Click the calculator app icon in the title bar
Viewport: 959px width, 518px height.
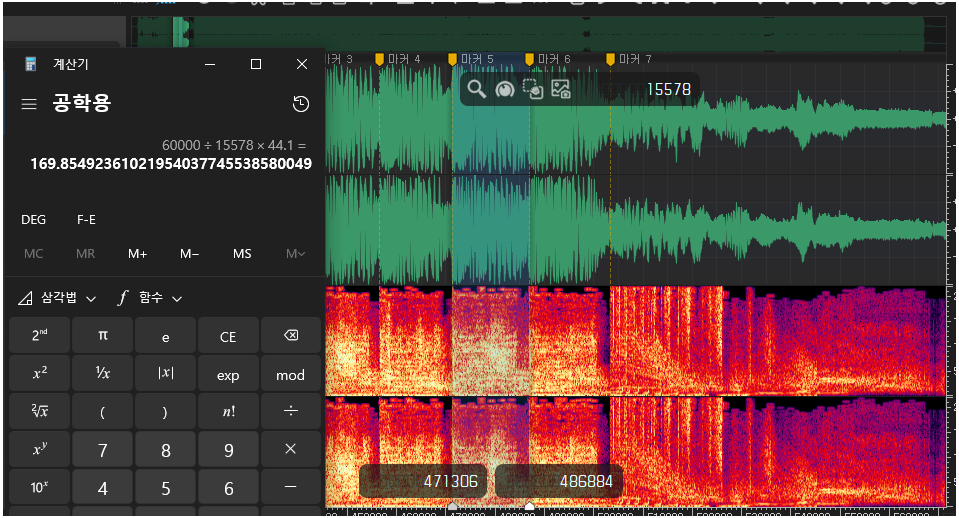click(31, 64)
